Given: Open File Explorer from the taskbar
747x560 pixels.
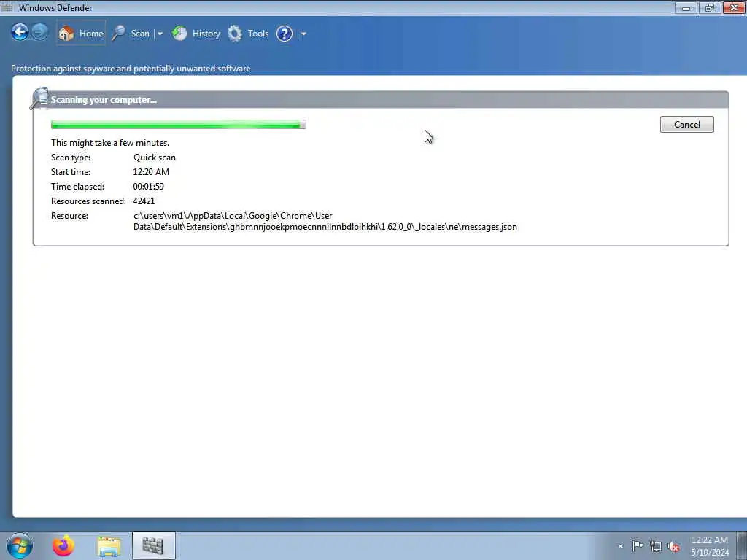Looking at the screenshot, I should pyautogui.click(x=109, y=545).
